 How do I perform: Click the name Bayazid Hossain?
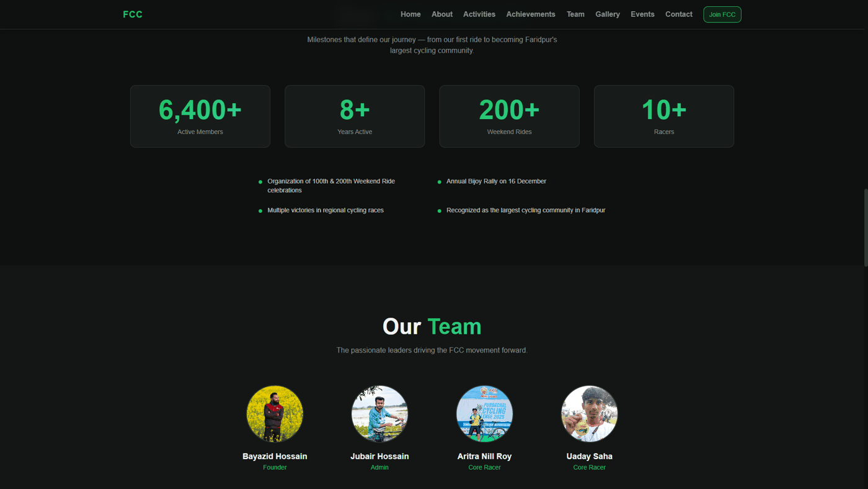275,456
